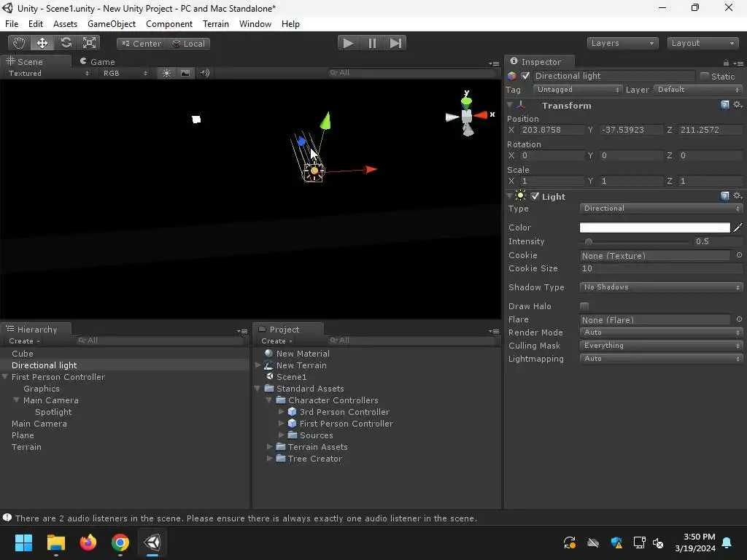Open Hierarchy Create button menu
This screenshot has height=560, width=747.
click(x=24, y=341)
